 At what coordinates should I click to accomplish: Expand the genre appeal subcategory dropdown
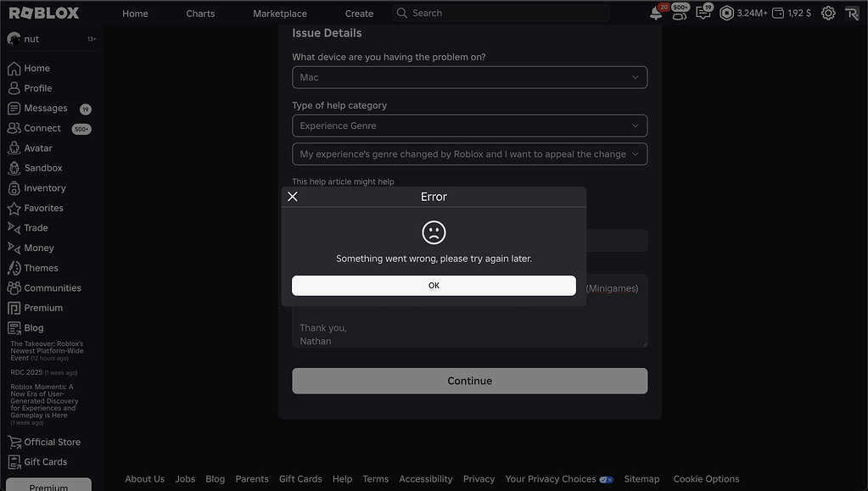tap(469, 153)
